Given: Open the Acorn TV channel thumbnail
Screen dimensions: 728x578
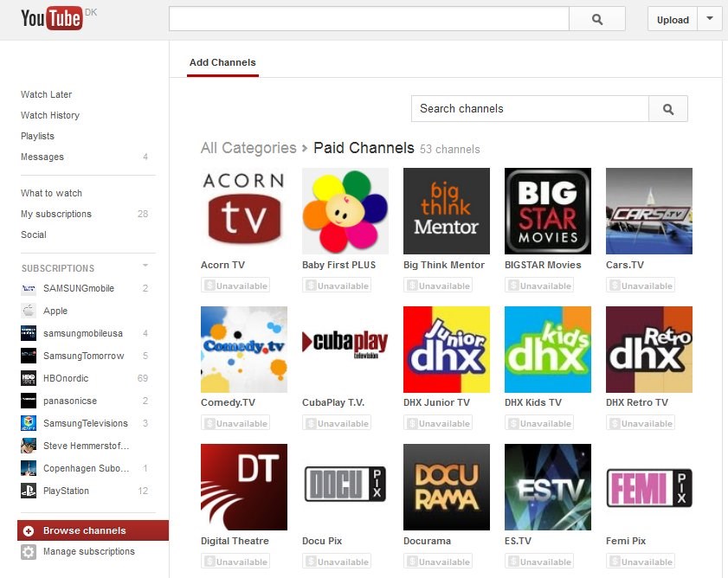Looking at the screenshot, I should pos(244,211).
